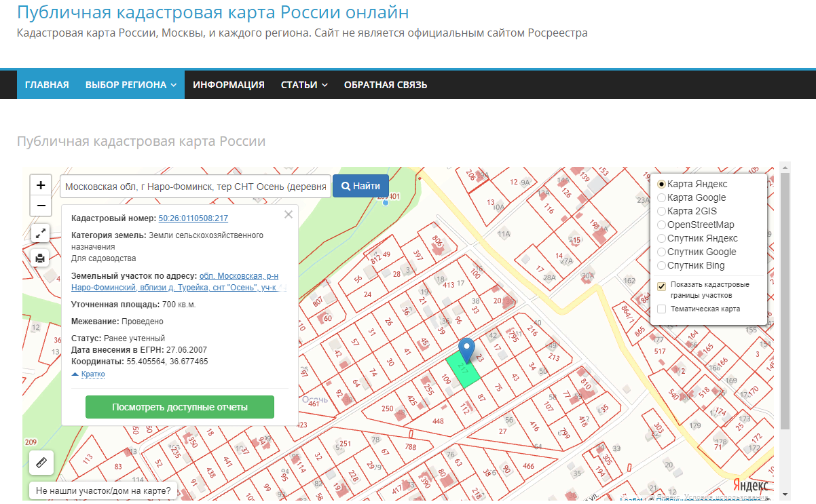Click Не нашли участок/дом на карте? button

[103, 490]
